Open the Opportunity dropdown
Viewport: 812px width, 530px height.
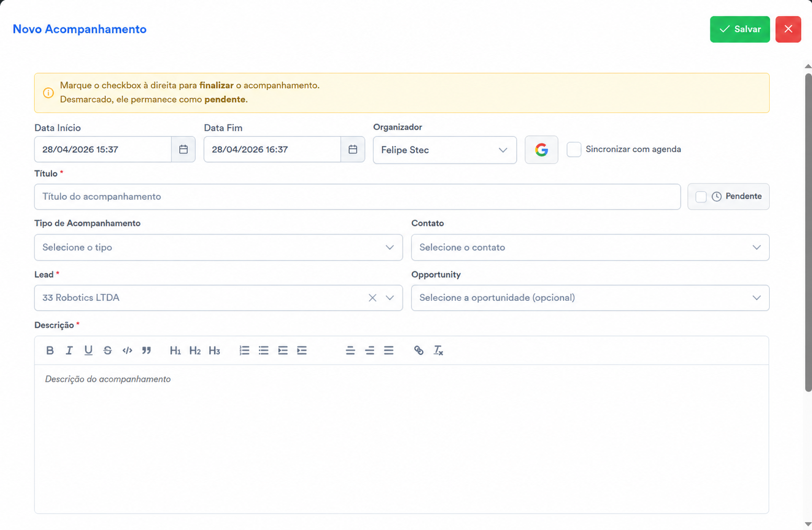click(590, 298)
